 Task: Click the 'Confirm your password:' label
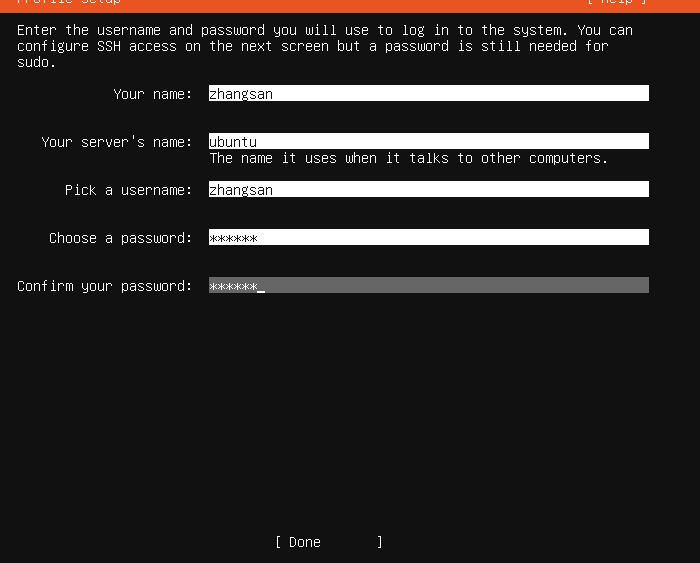[x=104, y=286]
